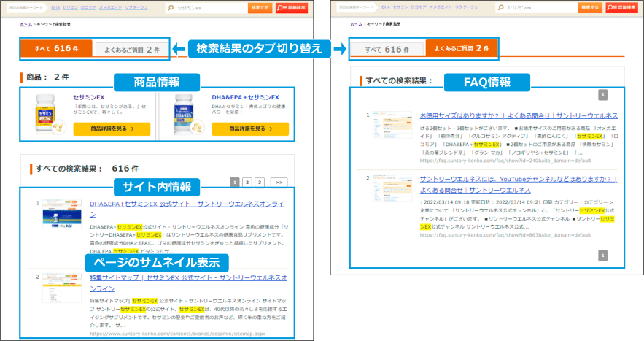The width and height of the screenshot is (644, 341).
Task: Open the ロコモア keyword link on the all-results page
Action: 88,7
